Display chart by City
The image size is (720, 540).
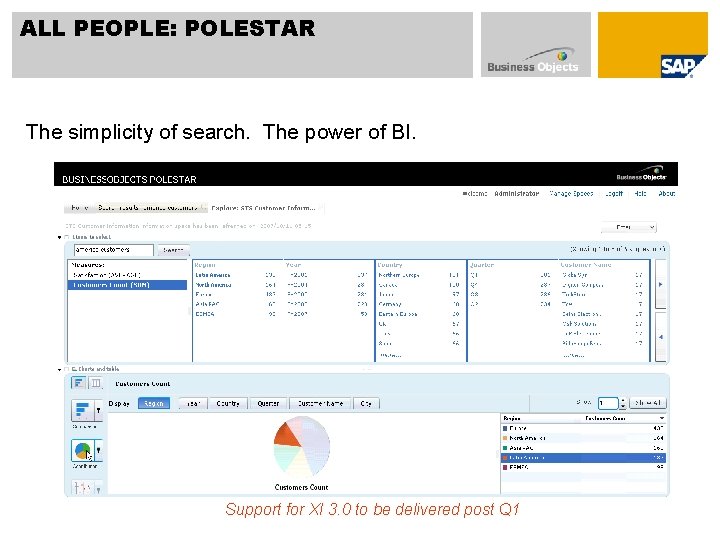366,403
